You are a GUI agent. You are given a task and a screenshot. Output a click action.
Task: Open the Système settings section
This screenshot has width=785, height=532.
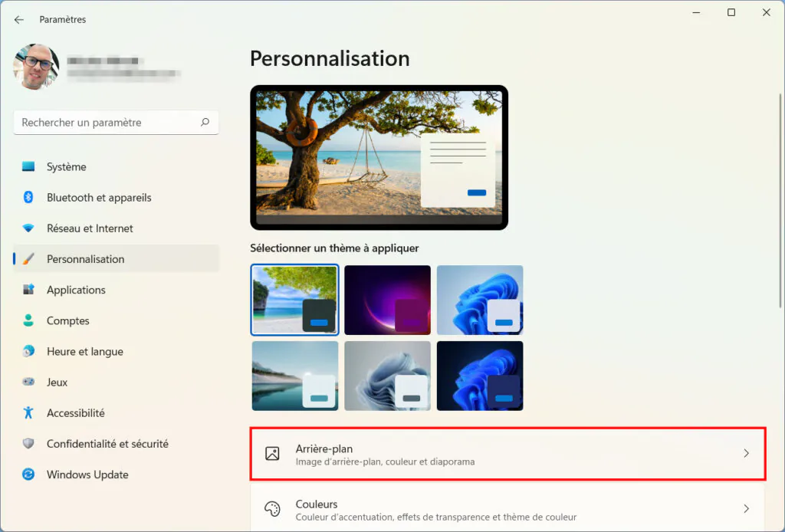tap(117, 166)
